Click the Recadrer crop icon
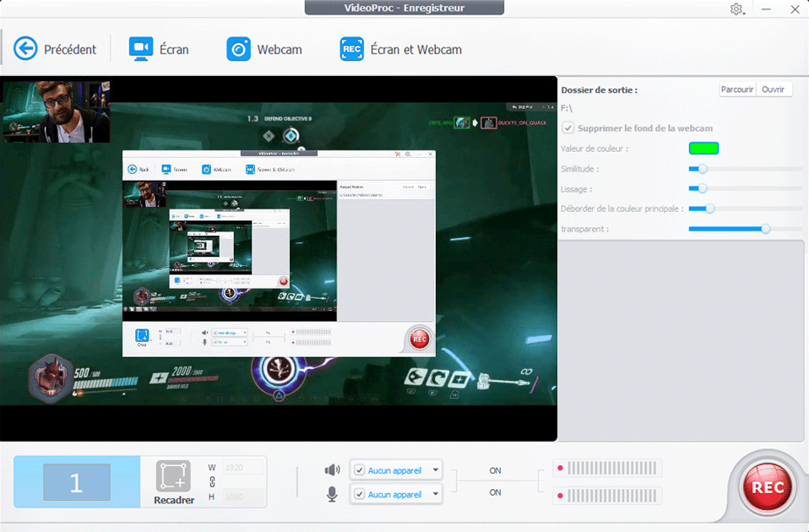Screen dimensions: 809x532 tap(173, 475)
